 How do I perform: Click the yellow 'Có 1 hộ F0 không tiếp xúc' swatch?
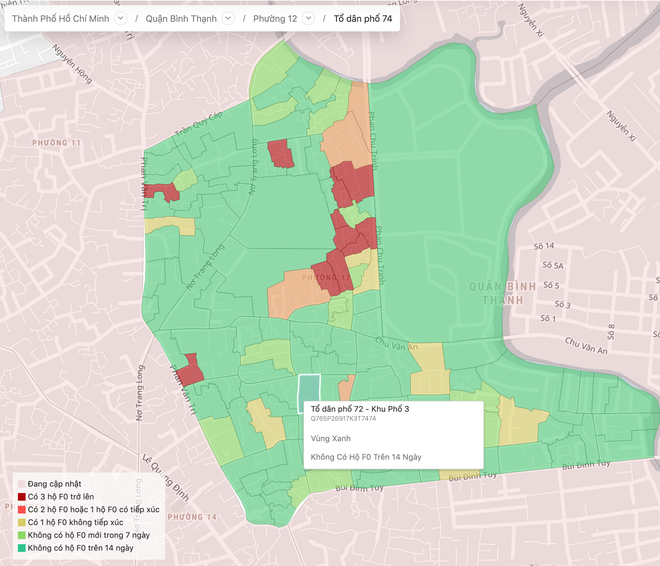tap(21, 523)
